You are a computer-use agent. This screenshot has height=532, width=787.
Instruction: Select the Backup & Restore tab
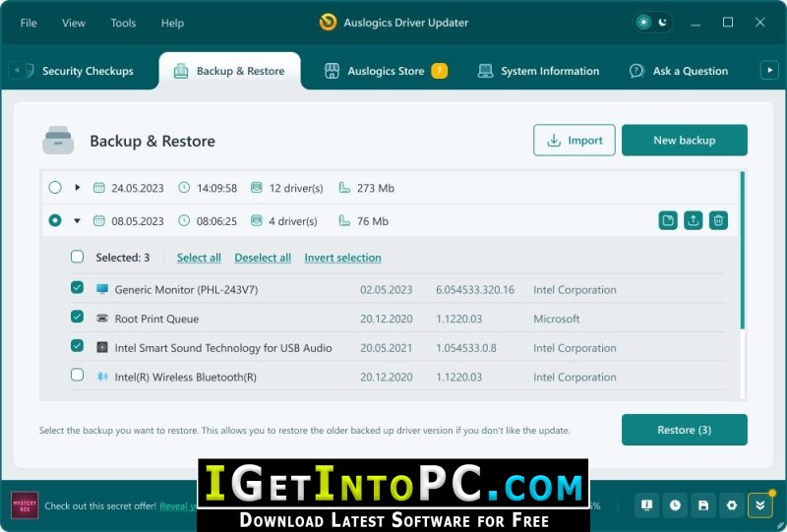[230, 71]
